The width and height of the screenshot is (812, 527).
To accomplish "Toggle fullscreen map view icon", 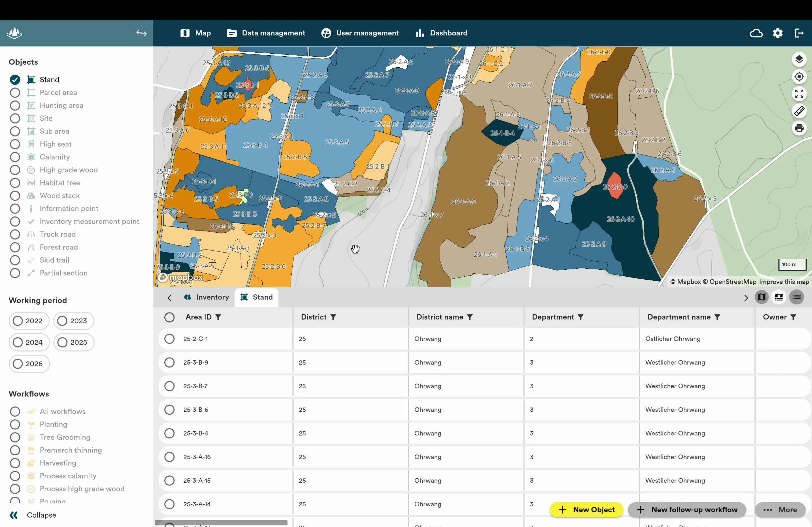I will [799, 94].
